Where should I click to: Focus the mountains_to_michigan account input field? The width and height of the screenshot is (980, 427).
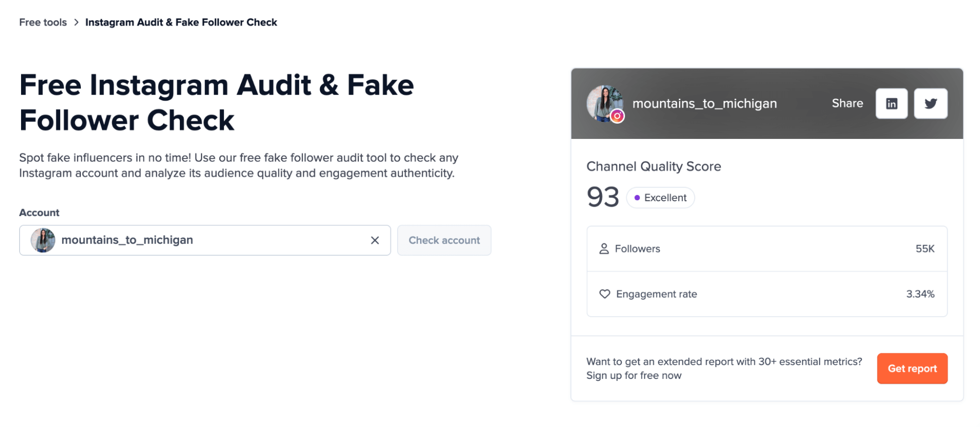tap(211, 240)
